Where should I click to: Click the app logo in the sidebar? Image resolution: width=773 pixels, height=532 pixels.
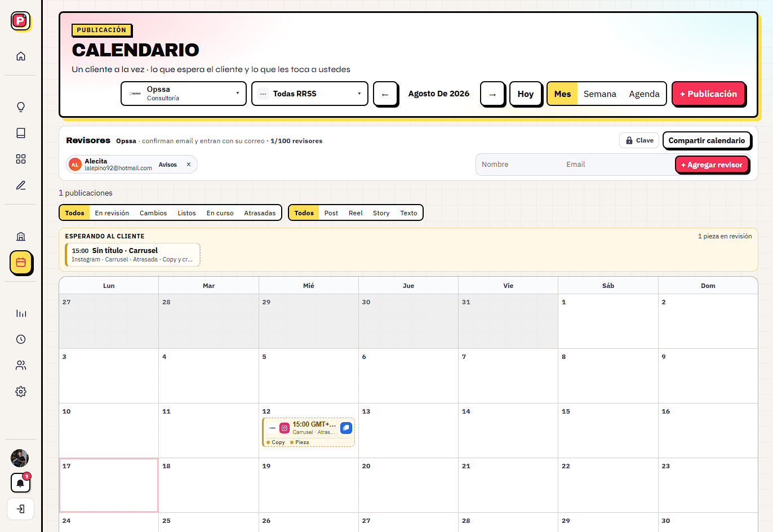(20, 21)
